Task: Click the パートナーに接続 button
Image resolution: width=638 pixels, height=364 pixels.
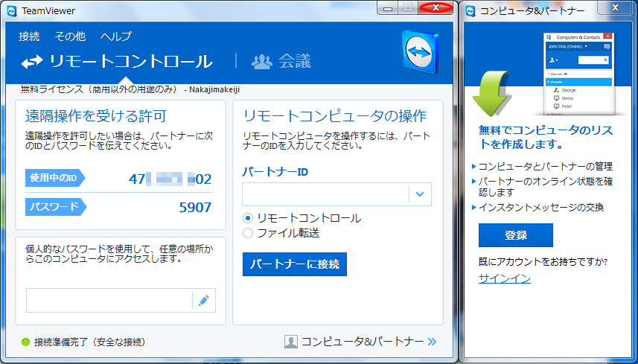Action: pos(295,264)
